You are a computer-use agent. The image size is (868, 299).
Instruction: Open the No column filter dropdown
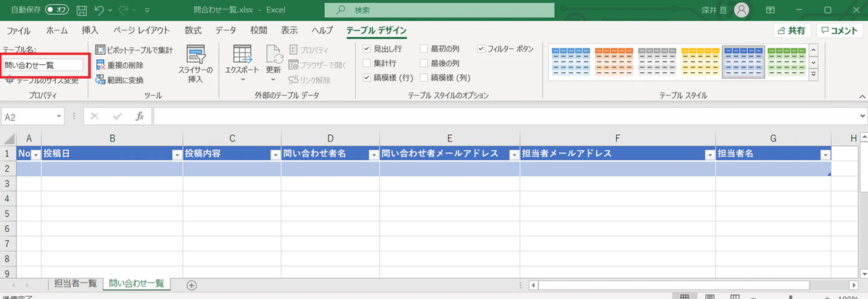pos(36,155)
